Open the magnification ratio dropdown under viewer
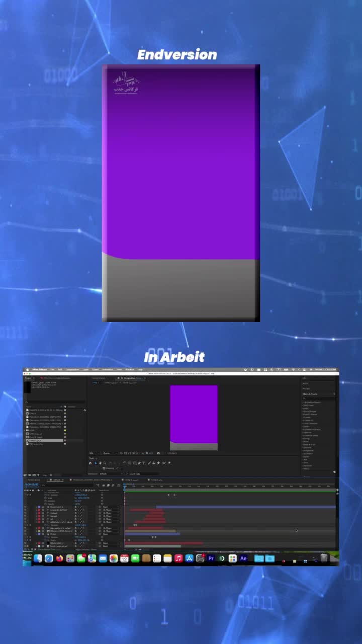Screen dimensions: 362x644 (95, 453)
